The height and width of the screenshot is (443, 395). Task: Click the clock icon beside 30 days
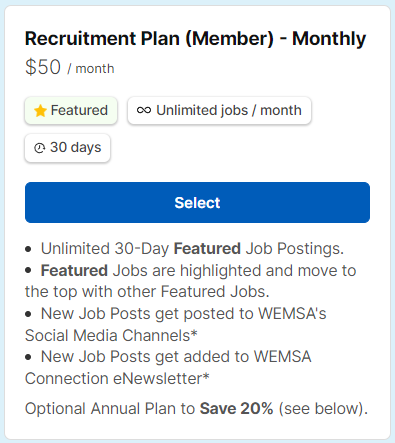[40, 148]
